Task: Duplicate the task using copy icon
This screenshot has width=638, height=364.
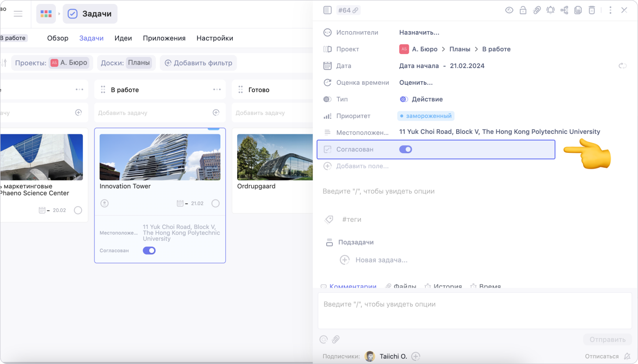Action: [578, 10]
